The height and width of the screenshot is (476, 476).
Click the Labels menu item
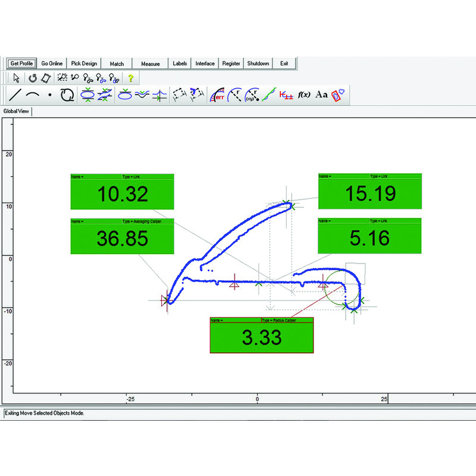pyautogui.click(x=180, y=64)
